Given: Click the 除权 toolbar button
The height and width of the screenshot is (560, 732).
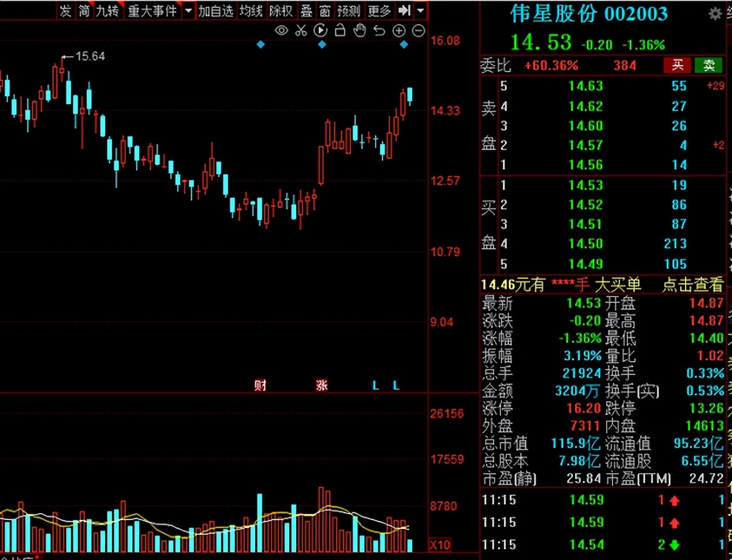Looking at the screenshot, I should (x=281, y=10).
